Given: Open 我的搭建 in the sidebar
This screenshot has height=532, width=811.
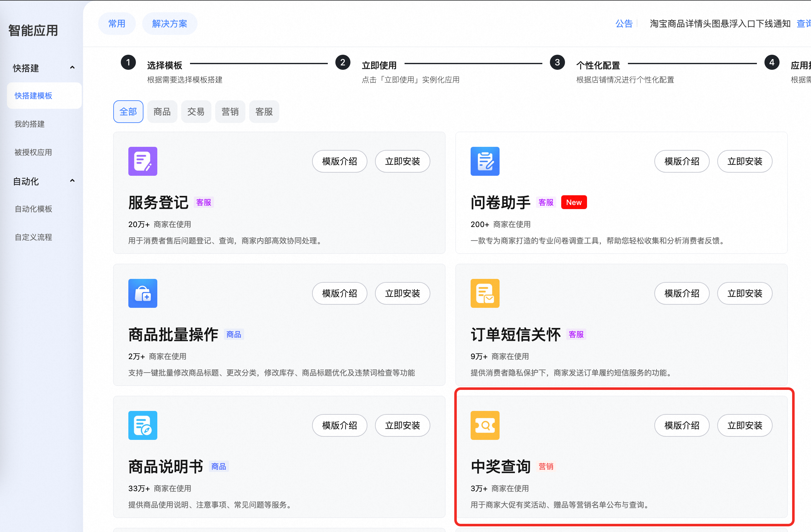Looking at the screenshot, I should (x=30, y=124).
